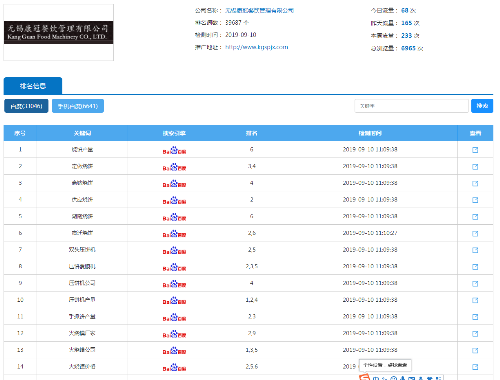Viewport: 500px width, 380px height.
Task: Focus the keyword search input field
Action: click(x=411, y=106)
